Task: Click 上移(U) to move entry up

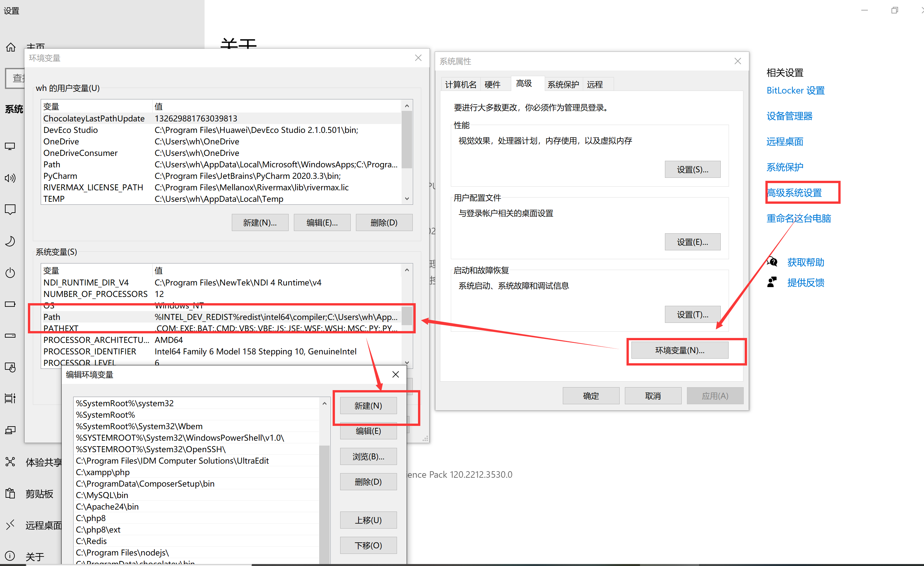Action: (x=368, y=520)
